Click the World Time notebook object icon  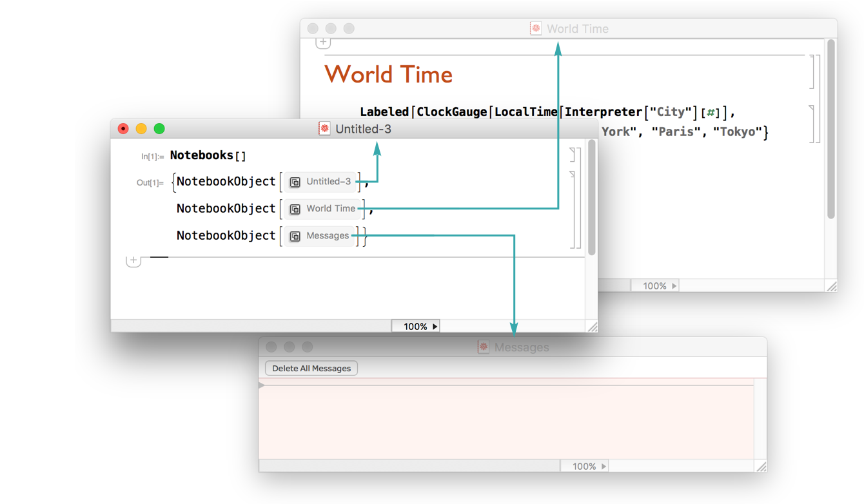pyautogui.click(x=295, y=209)
